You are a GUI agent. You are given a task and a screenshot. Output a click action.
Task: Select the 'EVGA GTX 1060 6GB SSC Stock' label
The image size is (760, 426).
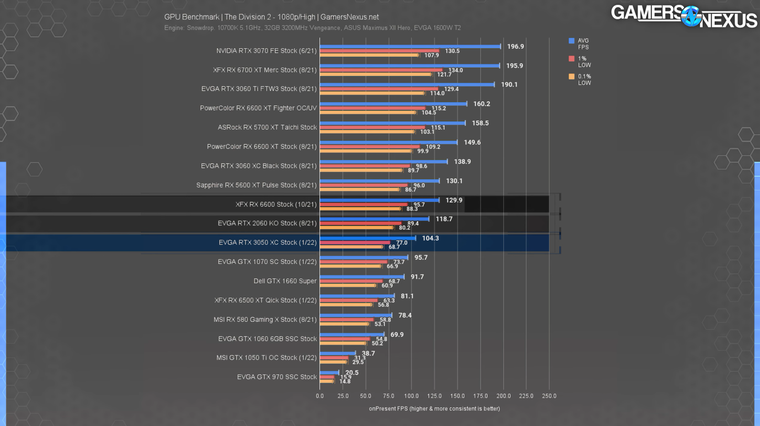[x=268, y=339]
